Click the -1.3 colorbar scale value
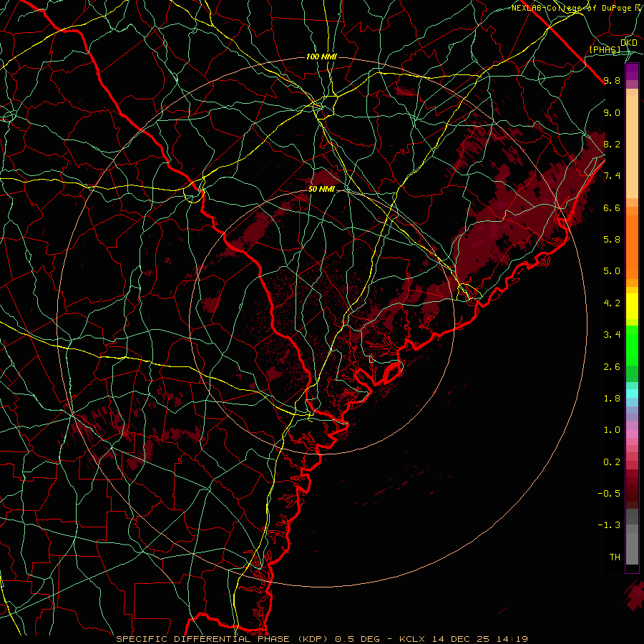The height and width of the screenshot is (644, 644). click(x=609, y=525)
